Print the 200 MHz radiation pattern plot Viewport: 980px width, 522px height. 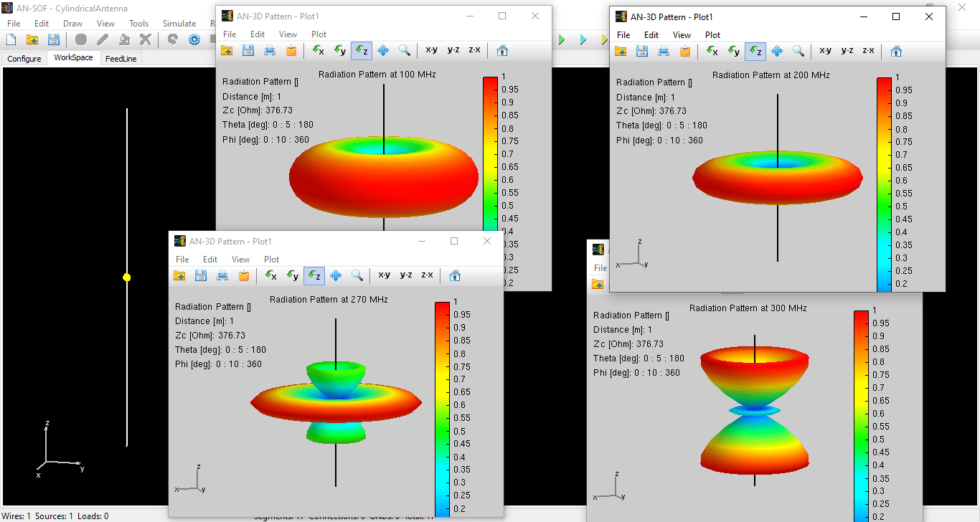[x=664, y=51]
